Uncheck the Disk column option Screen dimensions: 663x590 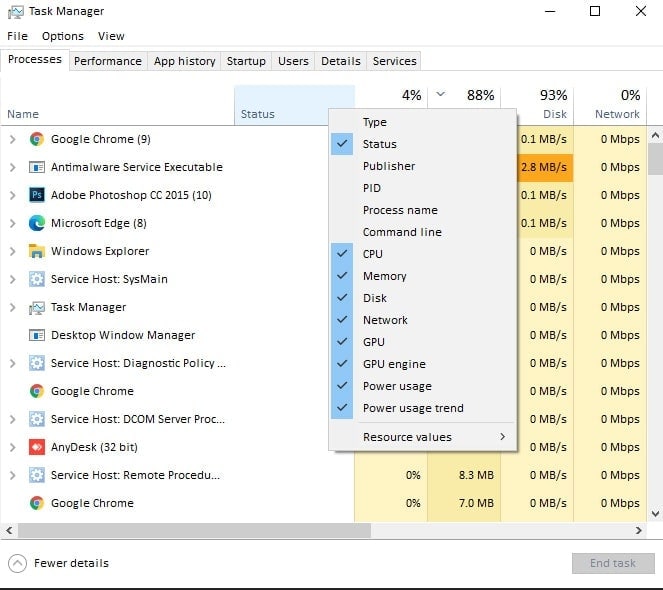[x=423, y=298]
